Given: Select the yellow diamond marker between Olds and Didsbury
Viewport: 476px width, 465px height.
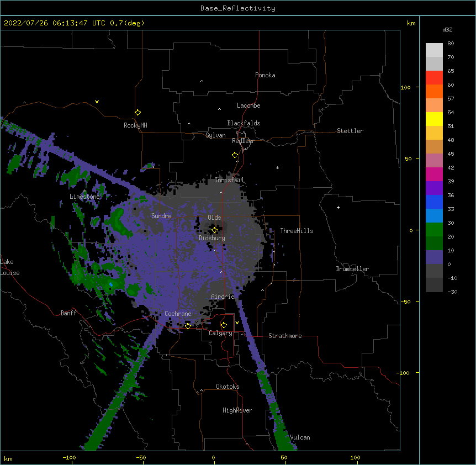Looking at the screenshot, I should pyautogui.click(x=214, y=230).
